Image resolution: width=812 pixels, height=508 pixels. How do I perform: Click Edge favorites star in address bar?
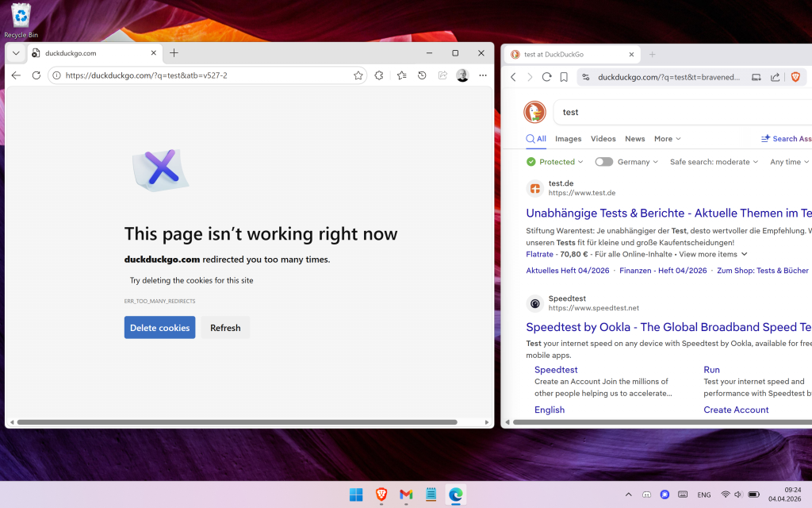[x=358, y=75]
